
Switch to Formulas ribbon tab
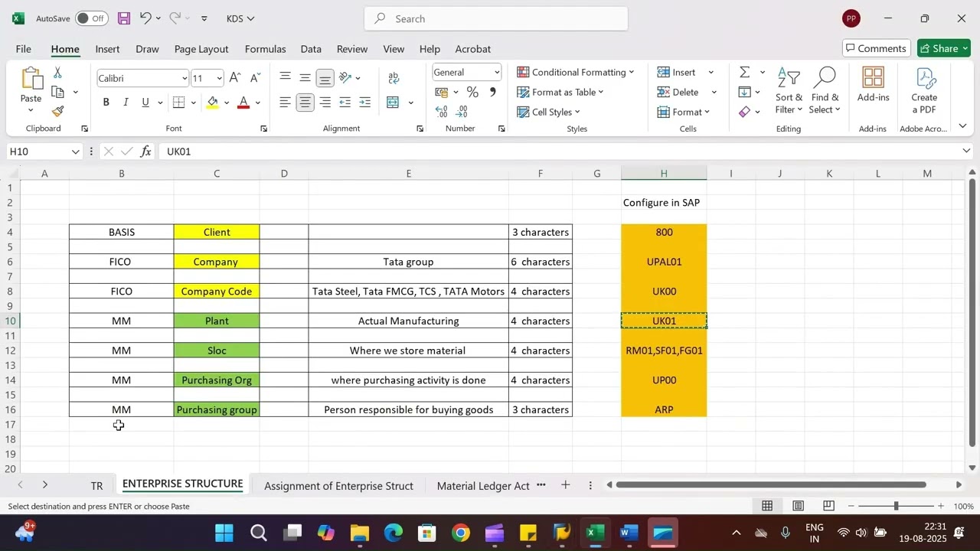tap(265, 48)
